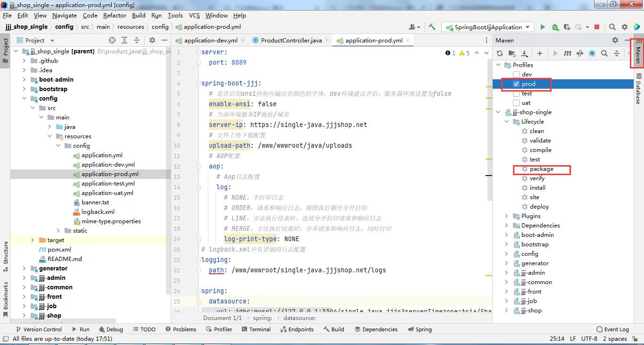Click Execute Maven Goal icon
The image size is (644, 345).
[x=568, y=54]
